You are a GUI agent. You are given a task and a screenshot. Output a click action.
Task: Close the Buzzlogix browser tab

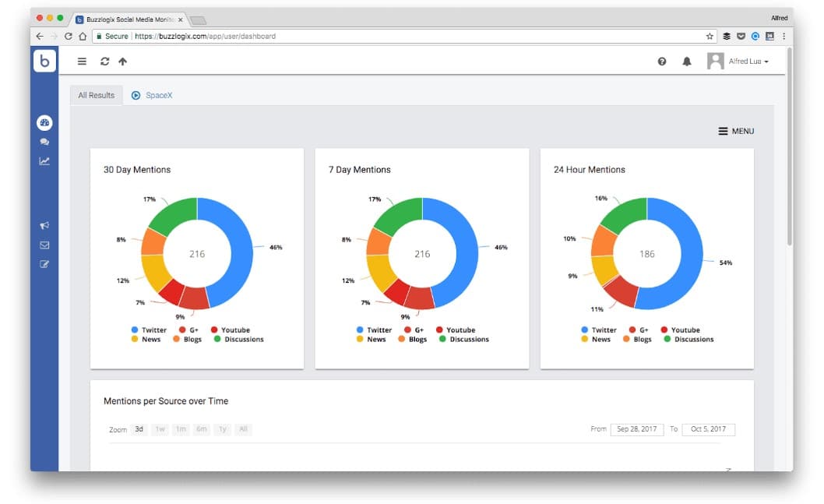tap(180, 19)
